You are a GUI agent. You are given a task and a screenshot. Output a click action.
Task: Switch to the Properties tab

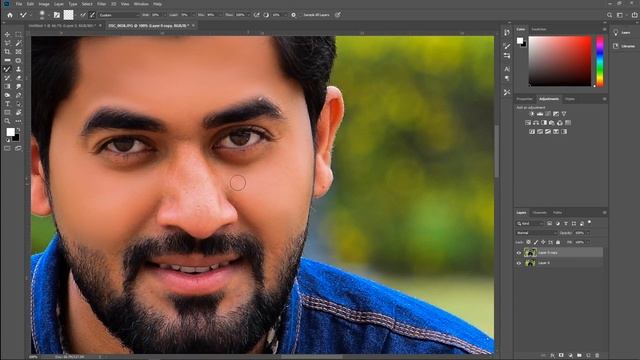[x=524, y=99]
